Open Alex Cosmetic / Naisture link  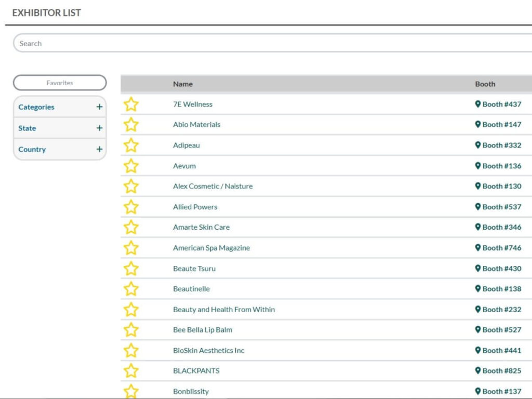pos(212,187)
